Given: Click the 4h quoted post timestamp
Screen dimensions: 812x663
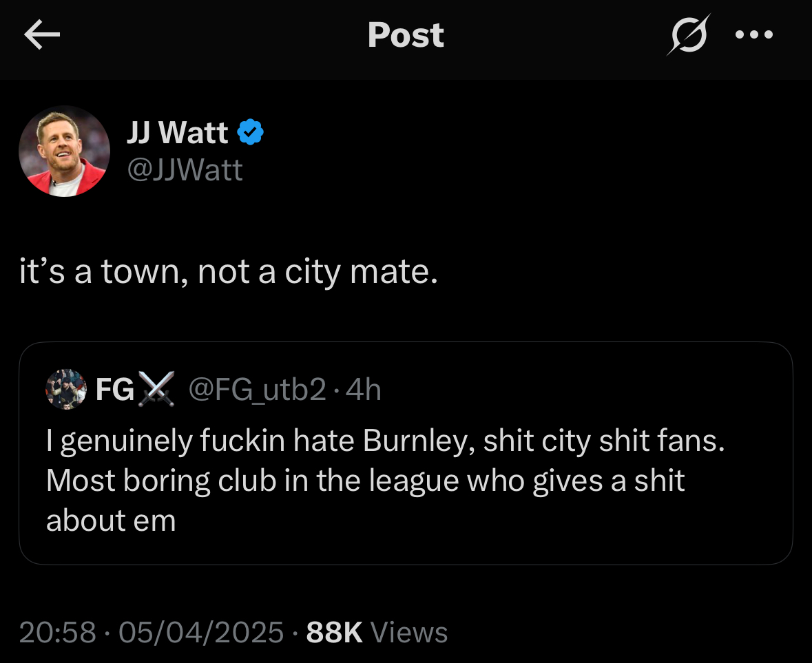Looking at the screenshot, I should click(363, 390).
